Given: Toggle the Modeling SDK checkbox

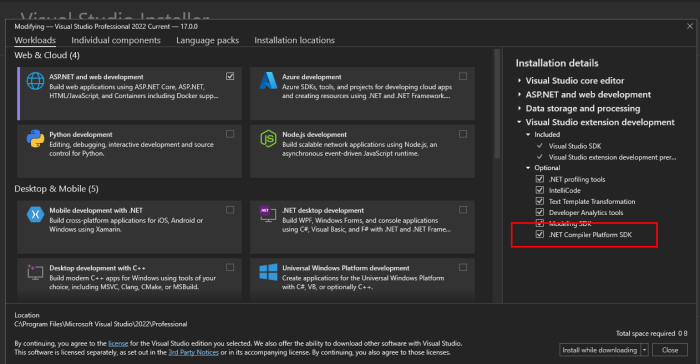Looking at the screenshot, I should pos(540,223).
